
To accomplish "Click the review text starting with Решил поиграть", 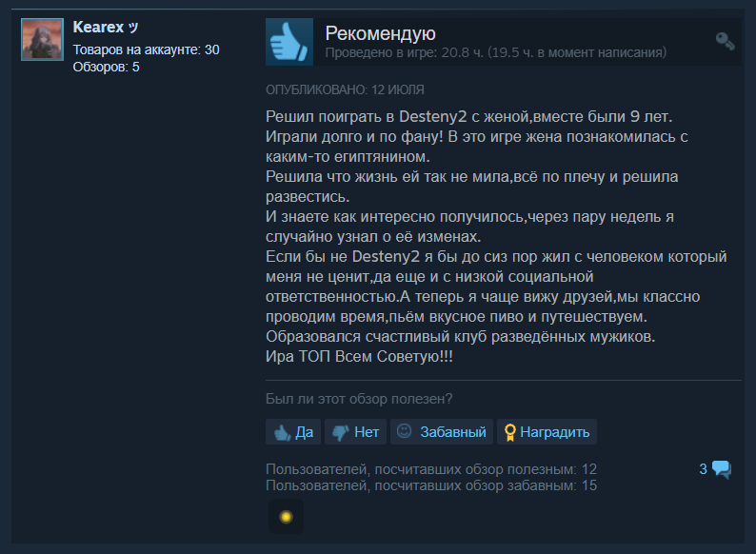I will point(496,236).
